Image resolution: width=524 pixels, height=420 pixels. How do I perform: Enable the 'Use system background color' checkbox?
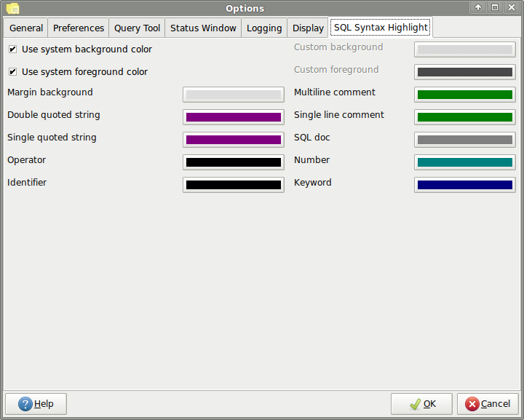coord(13,49)
